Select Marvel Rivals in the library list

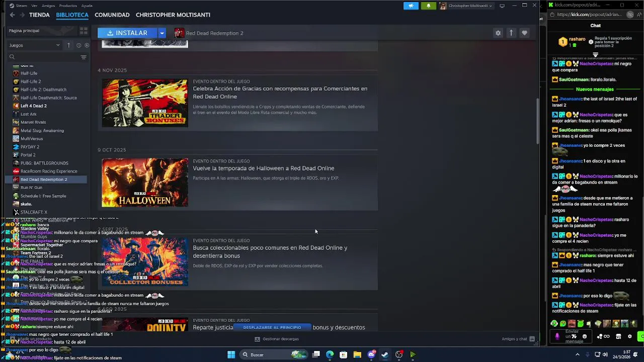point(33,122)
